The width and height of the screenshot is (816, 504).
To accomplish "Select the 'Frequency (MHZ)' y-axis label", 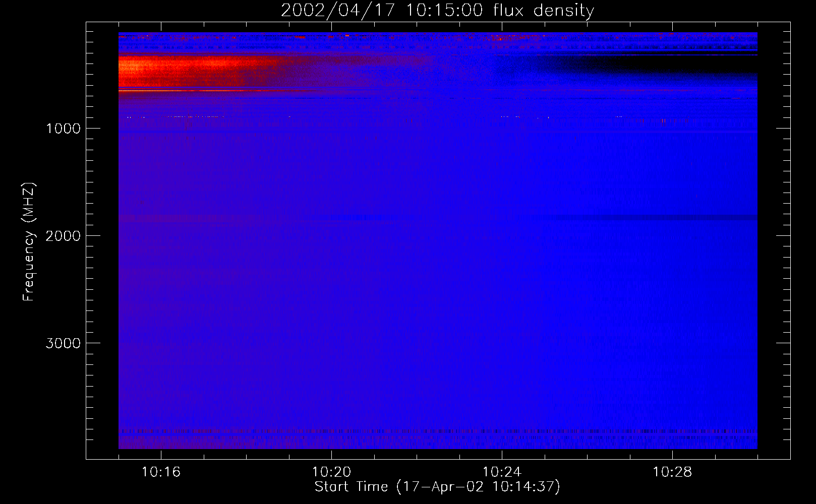I will click(29, 242).
